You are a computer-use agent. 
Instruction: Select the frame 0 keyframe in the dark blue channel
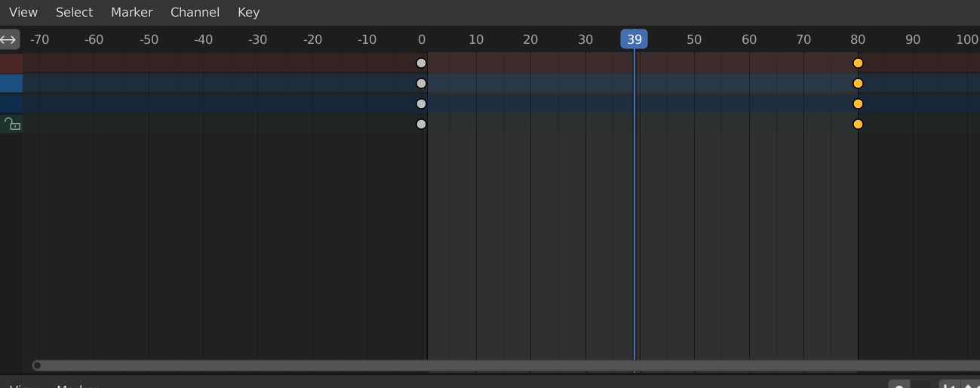[421, 104]
